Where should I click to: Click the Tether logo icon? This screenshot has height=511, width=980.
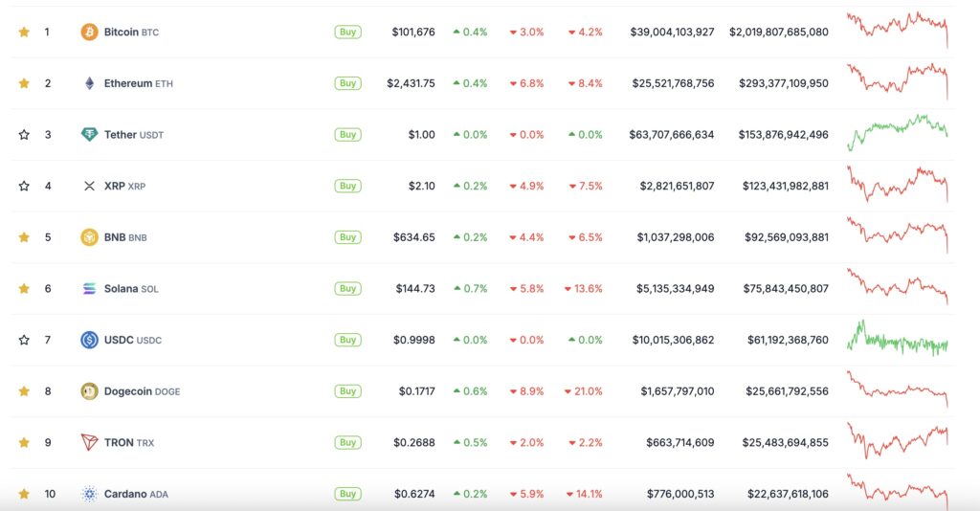(x=89, y=134)
